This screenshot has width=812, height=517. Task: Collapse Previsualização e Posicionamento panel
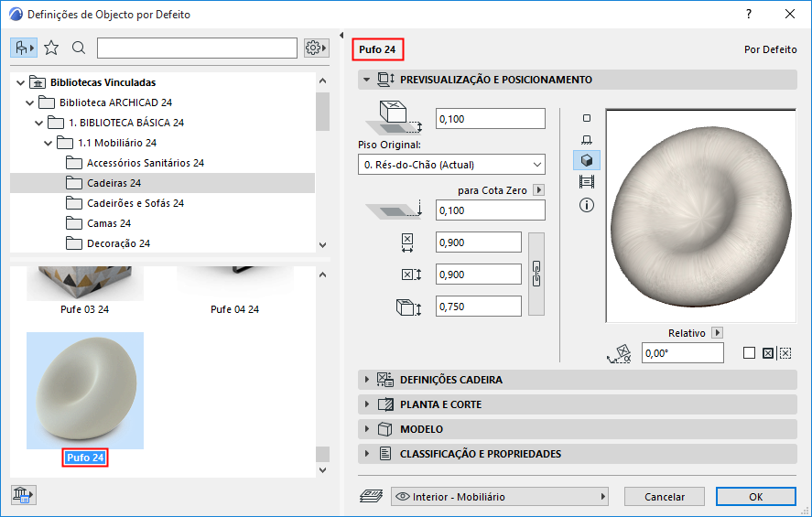coord(367,80)
